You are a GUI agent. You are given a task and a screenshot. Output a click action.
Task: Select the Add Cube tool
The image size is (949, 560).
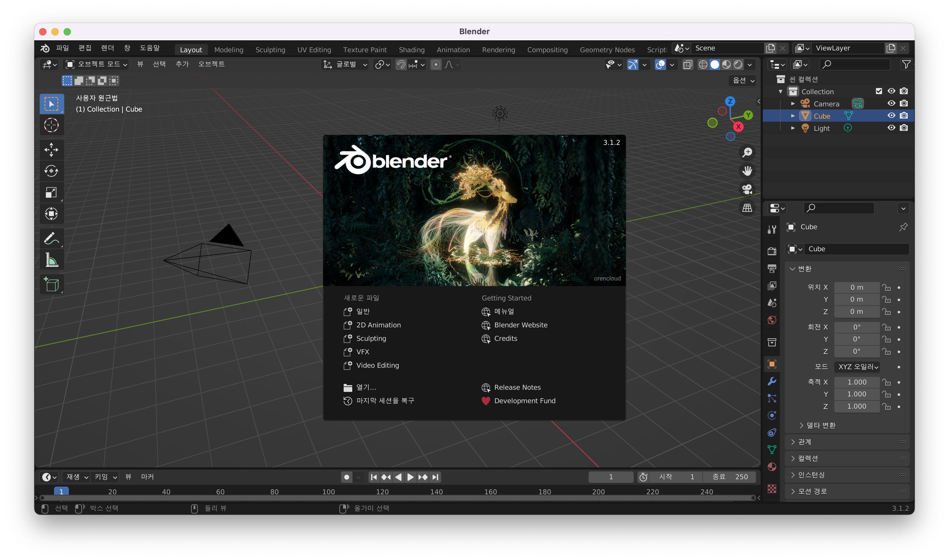(x=51, y=285)
